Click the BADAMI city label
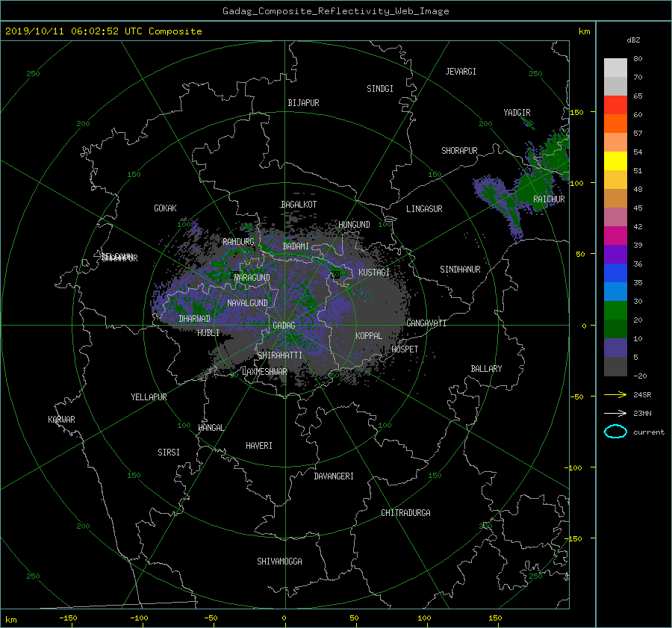 pos(296,246)
